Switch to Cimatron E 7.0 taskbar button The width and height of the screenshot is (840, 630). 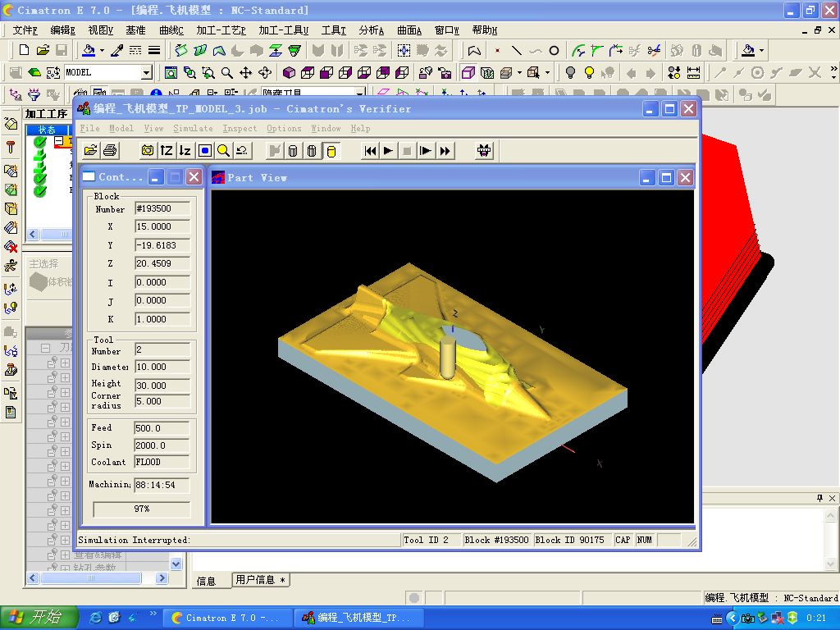point(227,618)
